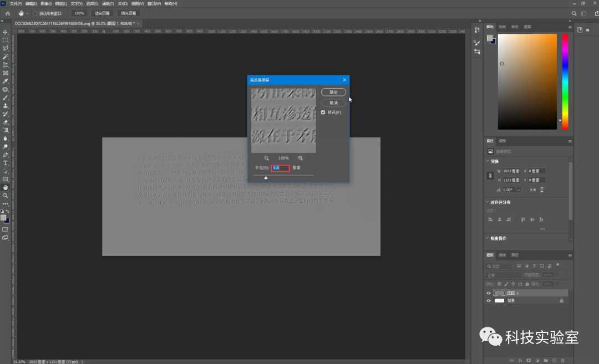This screenshot has width=599, height=364.
Task: Collapse the Align and Distribute section
Action: point(487,202)
